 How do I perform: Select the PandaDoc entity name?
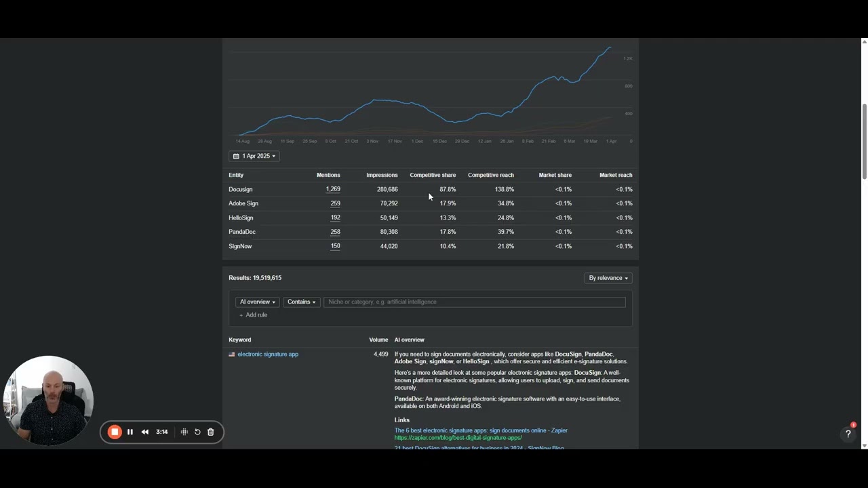pos(242,232)
